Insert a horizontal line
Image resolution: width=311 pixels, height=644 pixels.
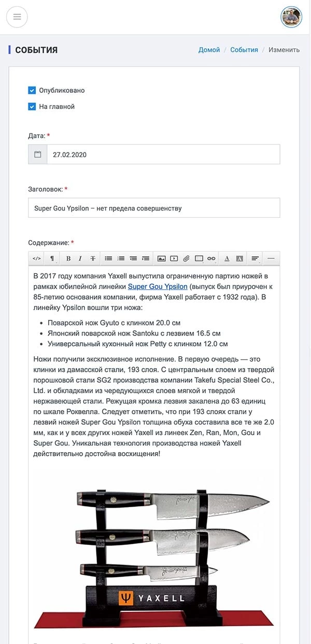point(271,258)
